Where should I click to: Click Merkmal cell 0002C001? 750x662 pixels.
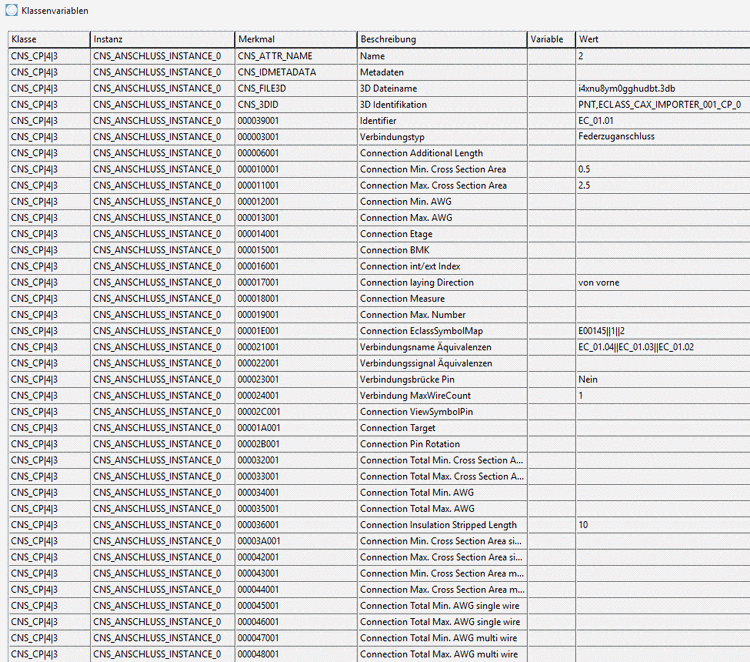point(296,412)
